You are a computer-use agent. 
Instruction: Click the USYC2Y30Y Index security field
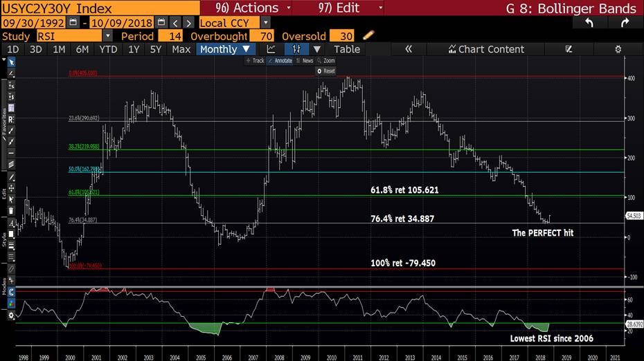coord(100,8)
